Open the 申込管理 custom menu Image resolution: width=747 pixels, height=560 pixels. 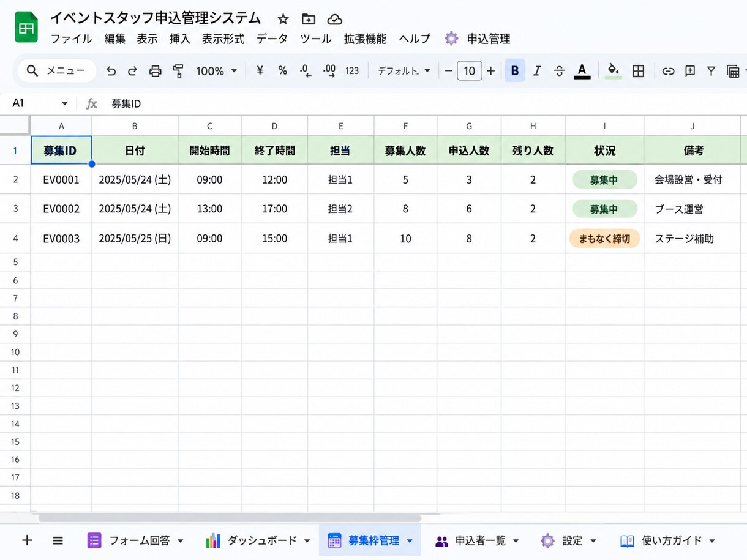pos(478,39)
